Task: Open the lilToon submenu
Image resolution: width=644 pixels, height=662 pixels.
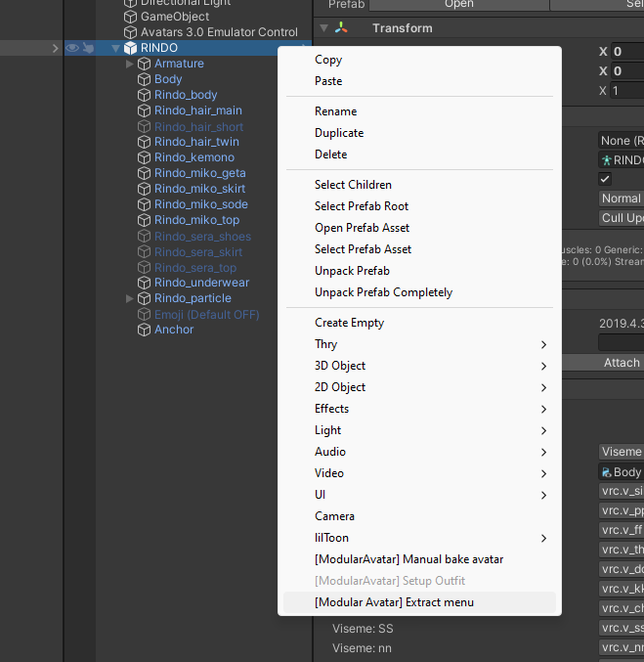Action: 419,538
